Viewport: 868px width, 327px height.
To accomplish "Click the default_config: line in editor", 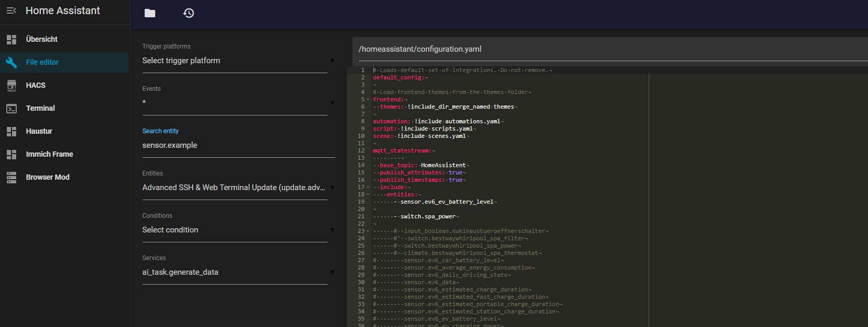I will [x=400, y=77].
